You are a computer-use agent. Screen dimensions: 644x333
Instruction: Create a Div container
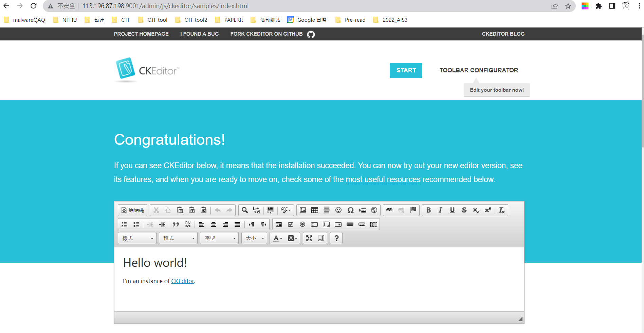pyautogui.click(x=188, y=225)
